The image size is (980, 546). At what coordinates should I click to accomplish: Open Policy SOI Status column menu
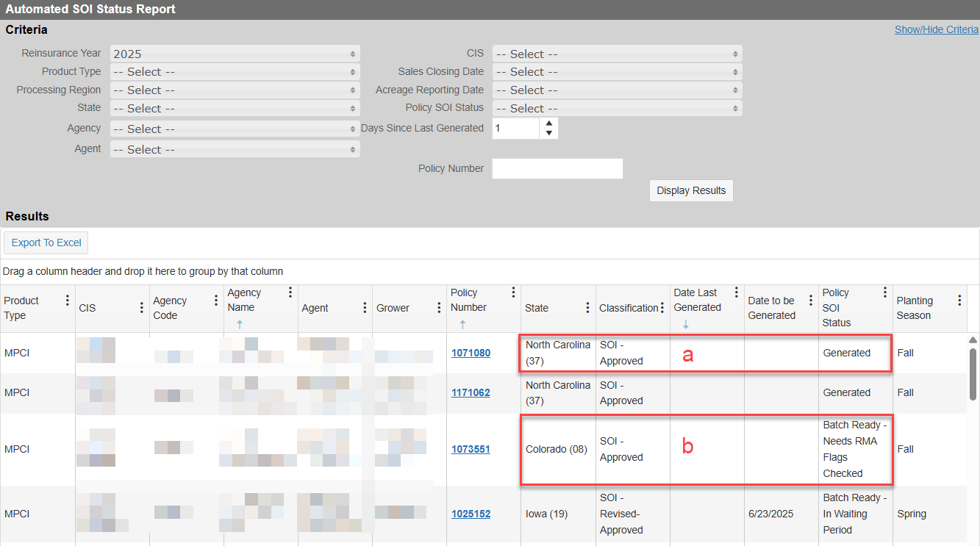point(885,292)
